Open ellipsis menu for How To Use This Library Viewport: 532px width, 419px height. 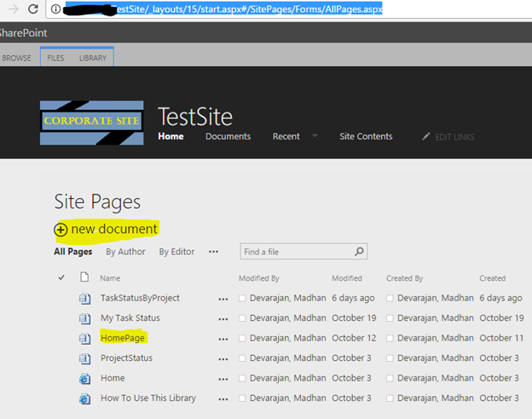223,399
